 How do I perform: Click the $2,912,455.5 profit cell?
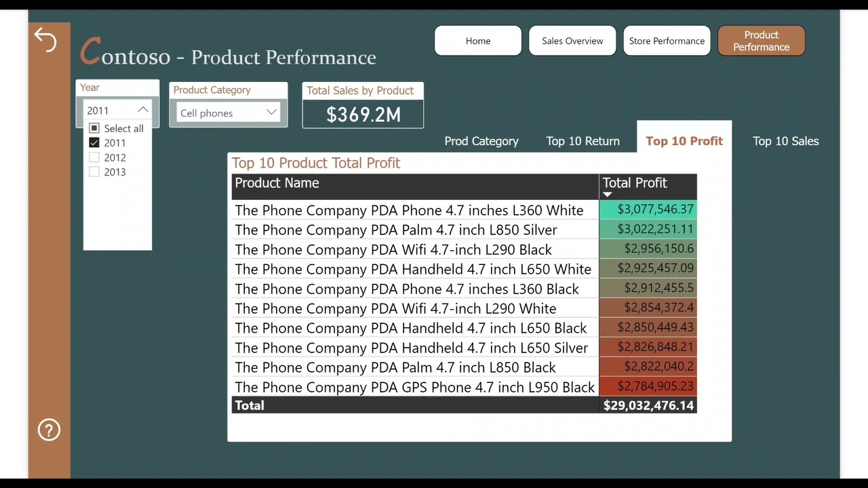pos(648,288)
